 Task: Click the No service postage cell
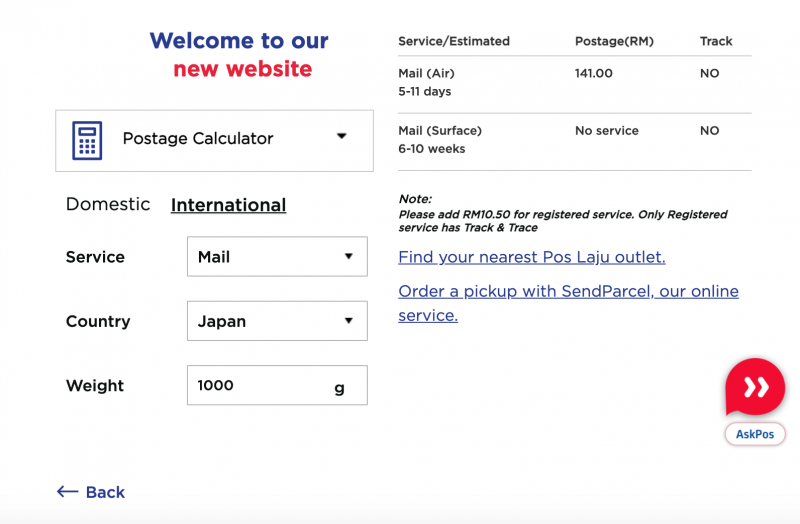[607, 131]
